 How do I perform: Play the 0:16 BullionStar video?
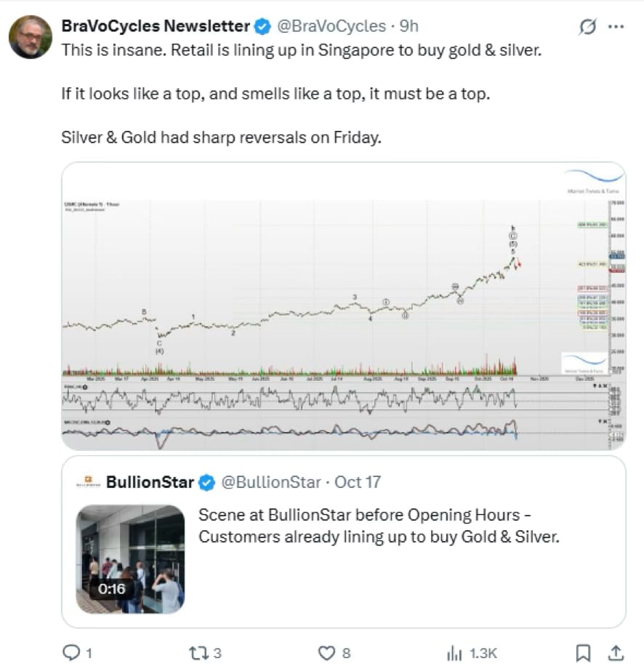[x=131, y=559]
